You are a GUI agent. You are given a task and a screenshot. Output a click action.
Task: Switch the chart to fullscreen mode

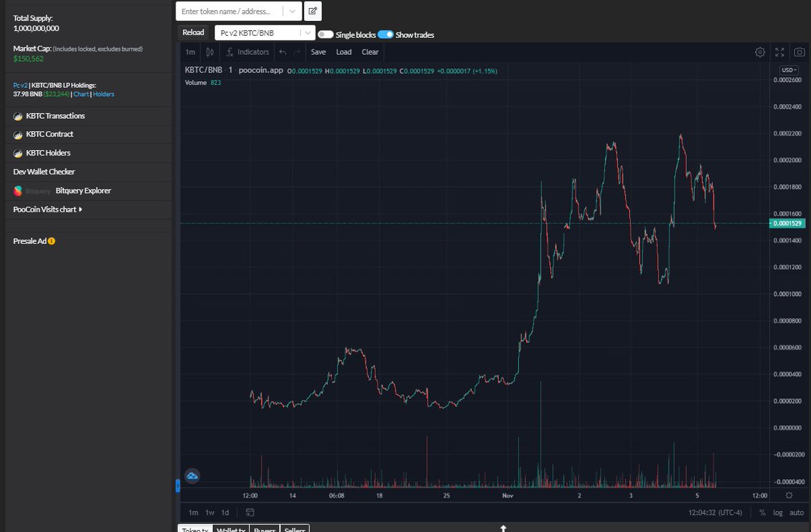tap(779, 52)
